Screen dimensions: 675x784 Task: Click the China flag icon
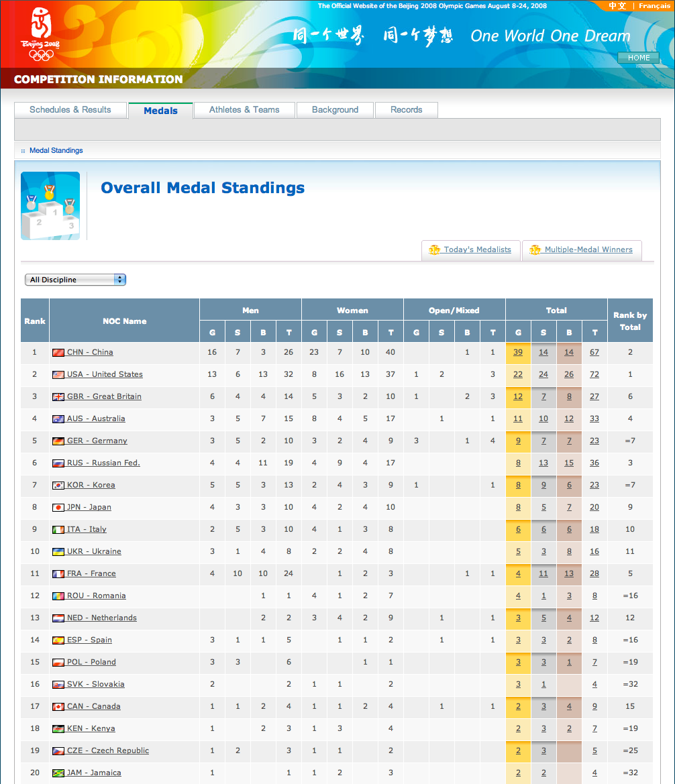click(58, 352)
